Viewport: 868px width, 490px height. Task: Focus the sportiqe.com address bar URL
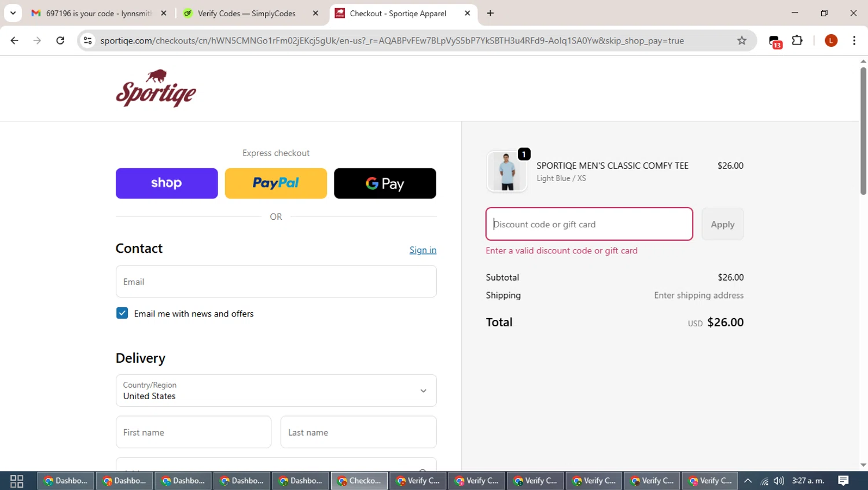click(x=392, y=40)
